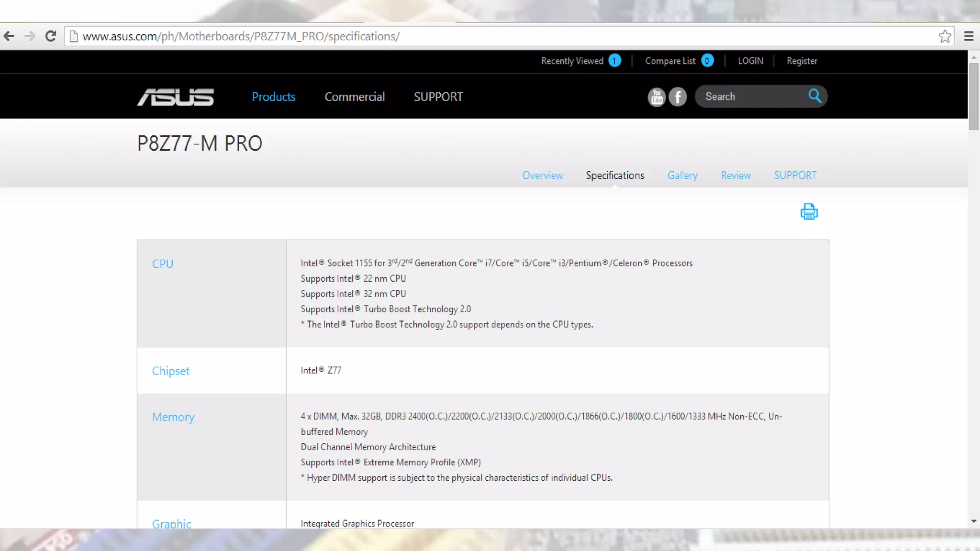The height and width of the screenshot is (551, 980).
Task: Click the Graphic category label
Action: pos(171,523)
